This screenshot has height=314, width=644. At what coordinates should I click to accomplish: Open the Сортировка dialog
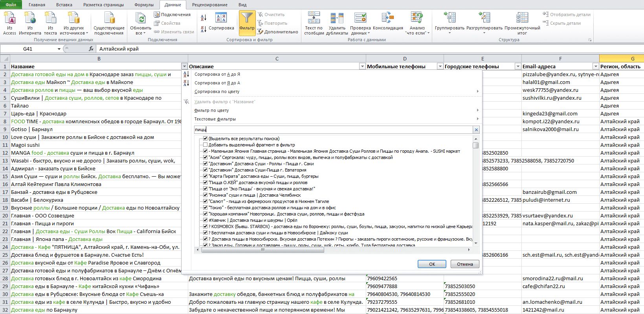[x=221, y=21]
